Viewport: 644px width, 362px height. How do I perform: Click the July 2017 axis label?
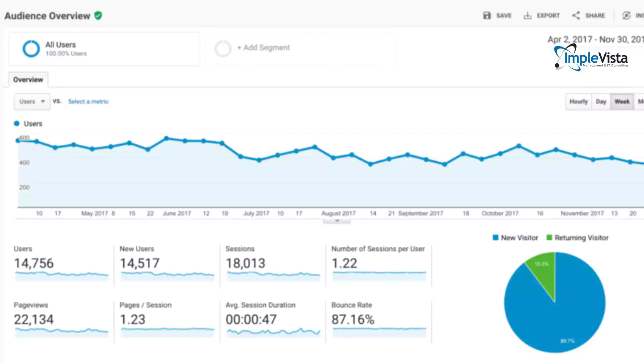pyautogui.click(x=256, y=214)
